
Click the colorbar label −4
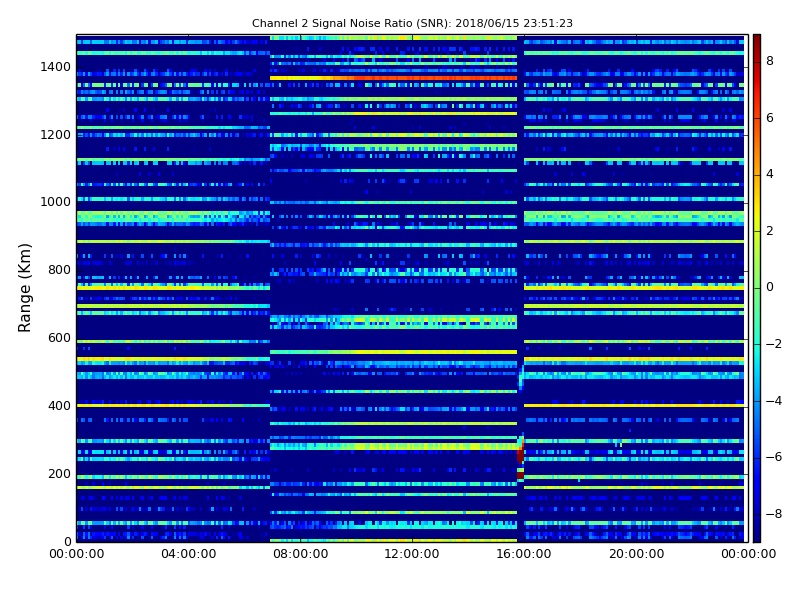coord(774,401)
